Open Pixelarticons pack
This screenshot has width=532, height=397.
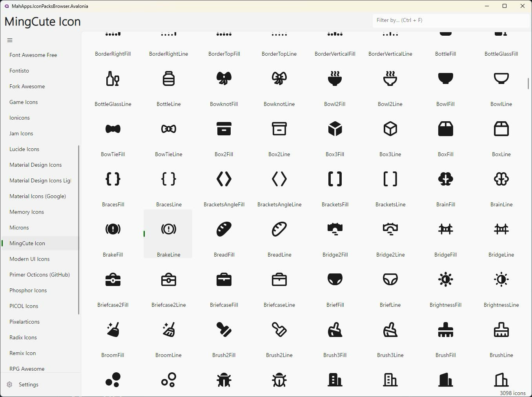[x=40, y=322]
